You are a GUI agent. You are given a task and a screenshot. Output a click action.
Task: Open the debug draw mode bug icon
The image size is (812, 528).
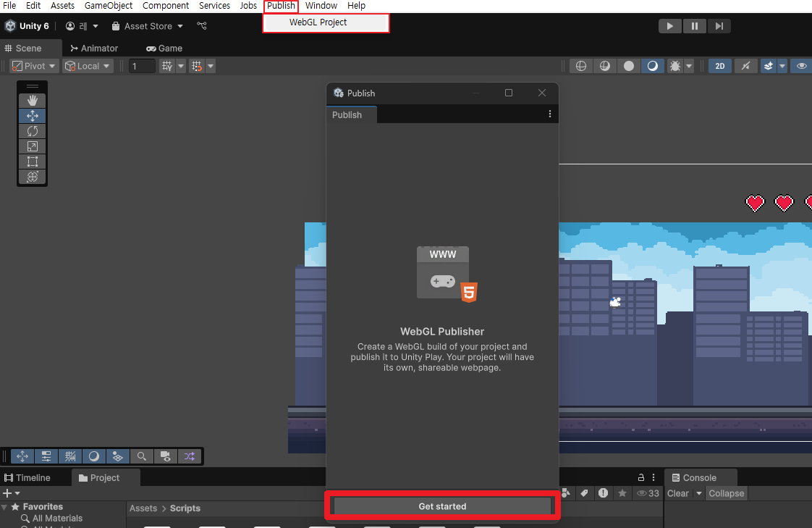(674, 66)
